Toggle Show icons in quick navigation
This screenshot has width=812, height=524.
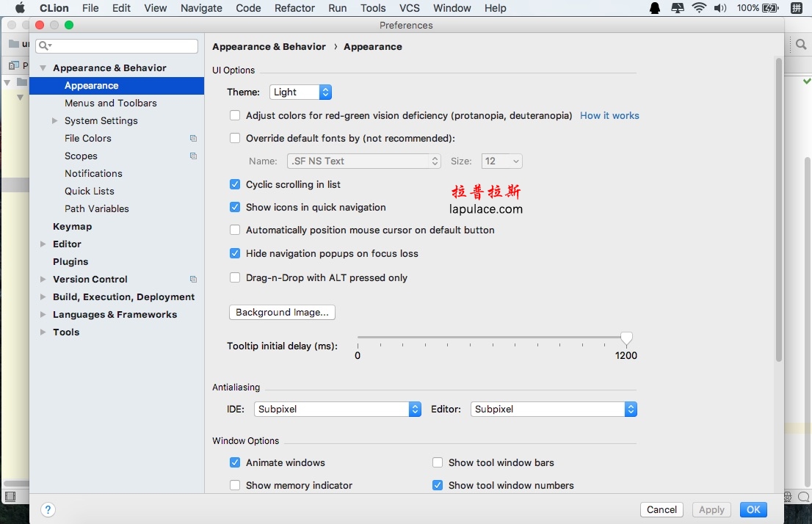[235, 207]
